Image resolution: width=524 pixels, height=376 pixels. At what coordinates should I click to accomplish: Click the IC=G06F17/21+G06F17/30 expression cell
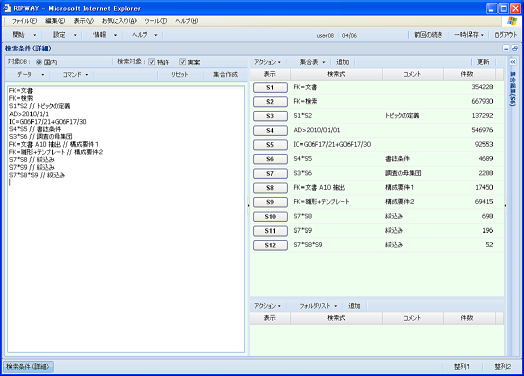click(x=332, y=144)
